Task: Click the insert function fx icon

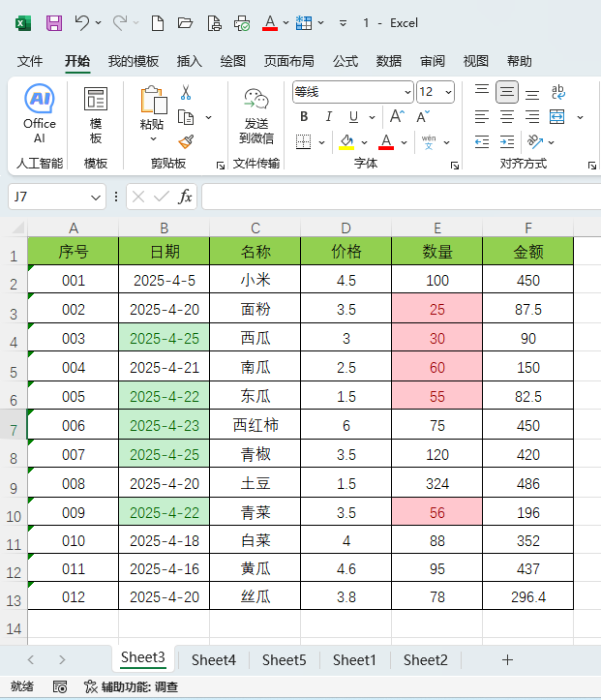Action: pos(185,197)
